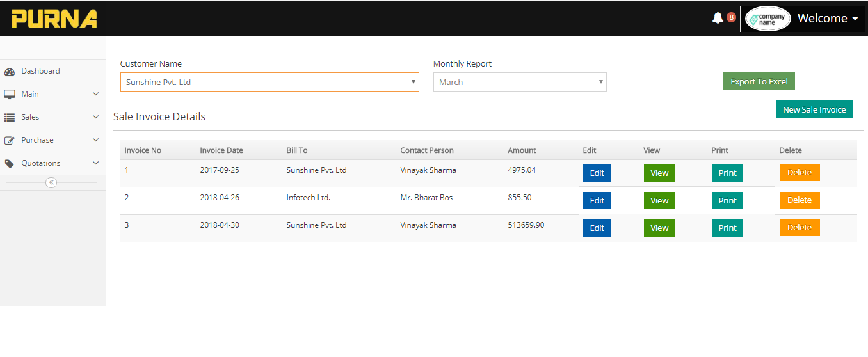Create a New Sale Invoice
Image resolution: width=868 pixels, height=357 pixels.
(x=814, y=109)
